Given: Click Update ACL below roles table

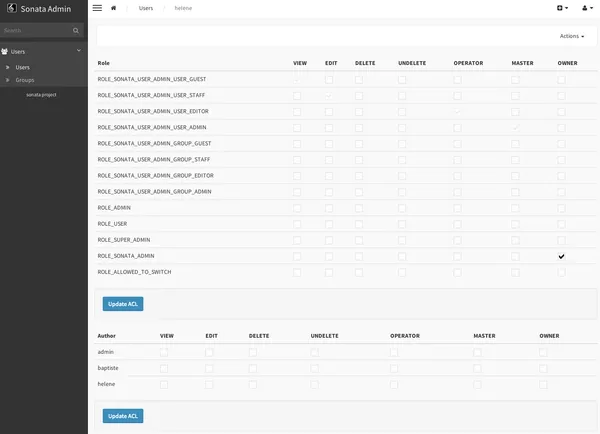Looking at the screenshot, I should click(123, 304).
